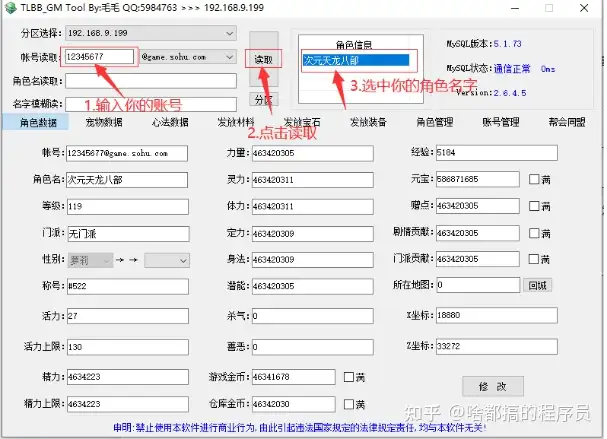Click the 等级 field showing 119
This screenshot has width=607, height=439.
click(128, 207)
